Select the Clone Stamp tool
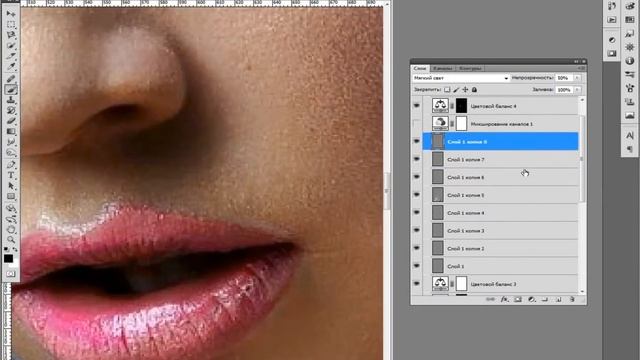Image resolution: width=640 pixels, height=360 pixels. pos(11,100)
